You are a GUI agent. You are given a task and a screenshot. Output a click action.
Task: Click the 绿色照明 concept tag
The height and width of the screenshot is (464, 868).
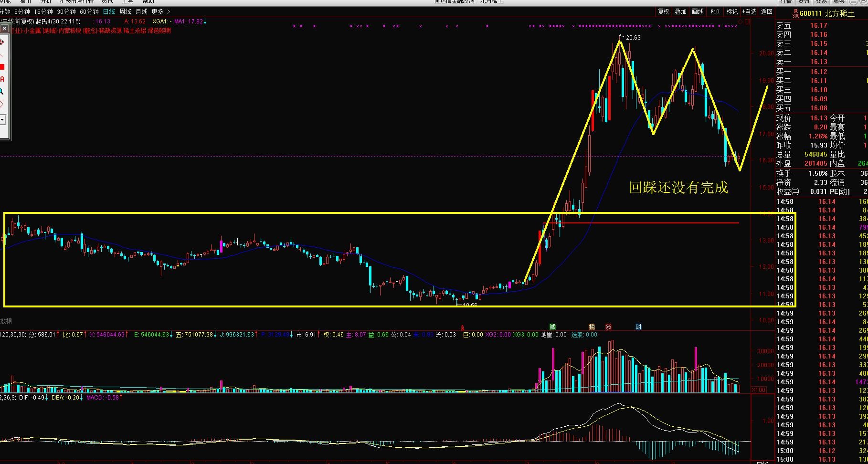159,31
